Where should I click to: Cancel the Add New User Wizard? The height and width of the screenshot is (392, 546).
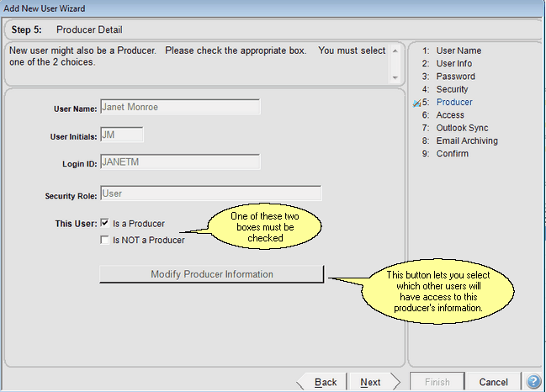pyautogui.click(x=493, y=382)
